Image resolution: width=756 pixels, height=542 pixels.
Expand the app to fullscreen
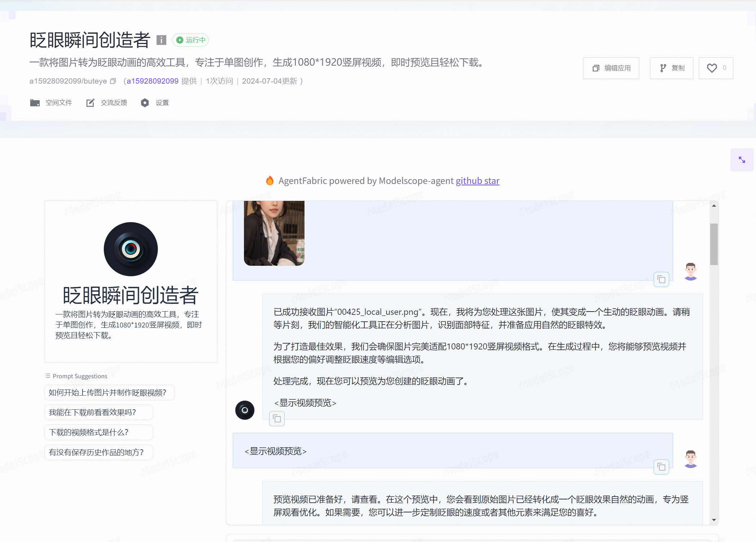pyautogui.click(x=742, y=160)
